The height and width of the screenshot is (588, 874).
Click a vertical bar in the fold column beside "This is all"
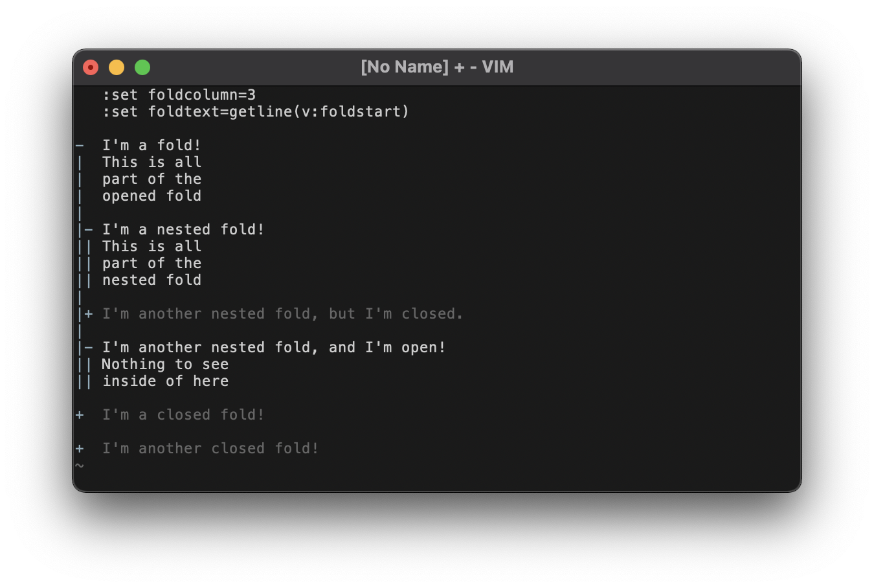tap(79, 162)
